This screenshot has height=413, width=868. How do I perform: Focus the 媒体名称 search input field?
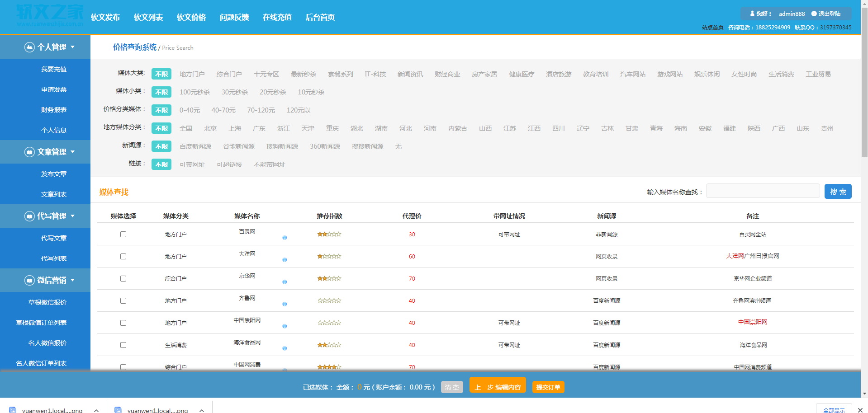(x=763, y=191)
